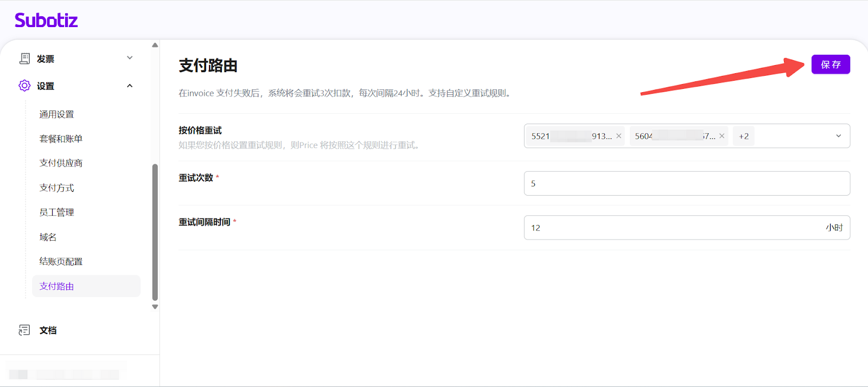This screenshot has height=387, width=868.
Task: Navigate to 域名 settings
Action: (48, 237)
